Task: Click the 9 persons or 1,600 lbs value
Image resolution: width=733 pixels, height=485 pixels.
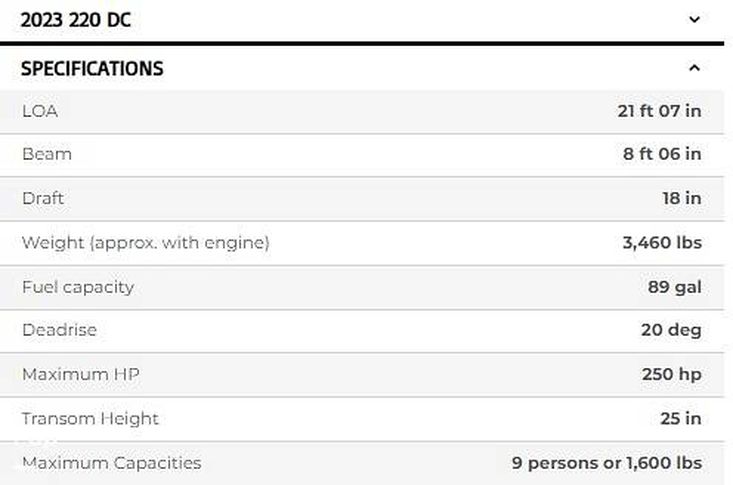Action: pos(607,463)
